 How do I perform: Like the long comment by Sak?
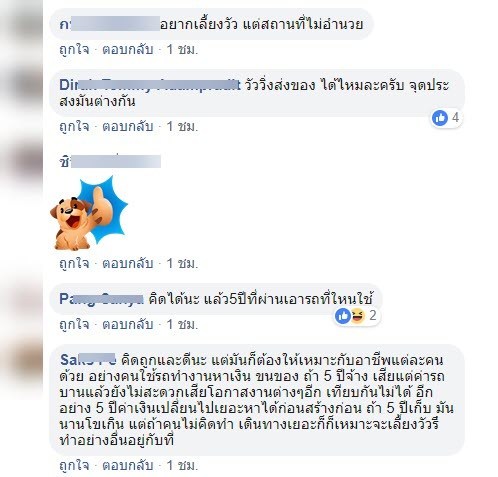tap(74, 465)
